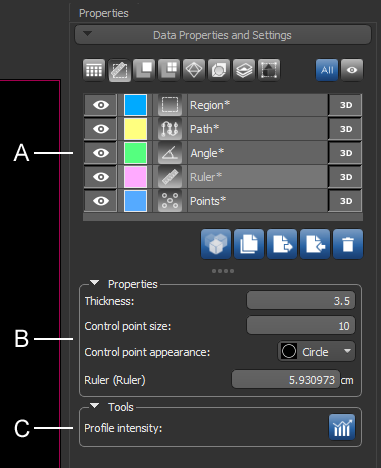Toggle 3D display for Angle
The height and width of the screenshot is (468, 381).
pos(345,153)
